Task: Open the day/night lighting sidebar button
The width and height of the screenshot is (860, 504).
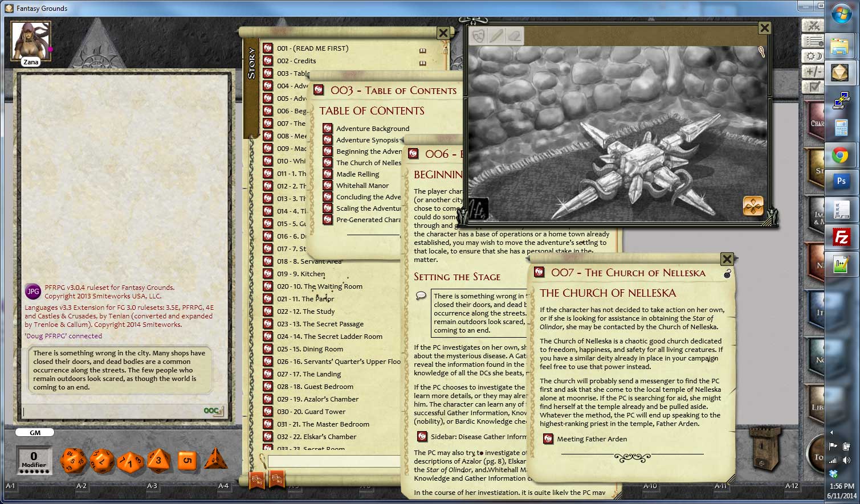Action: pyautogui.click(x=812, y=56)
